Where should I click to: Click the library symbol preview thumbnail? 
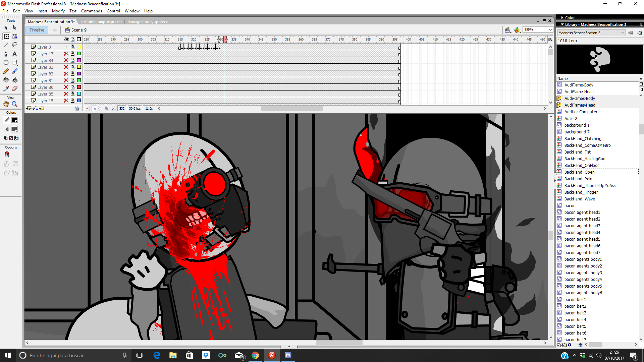point(600,59)
